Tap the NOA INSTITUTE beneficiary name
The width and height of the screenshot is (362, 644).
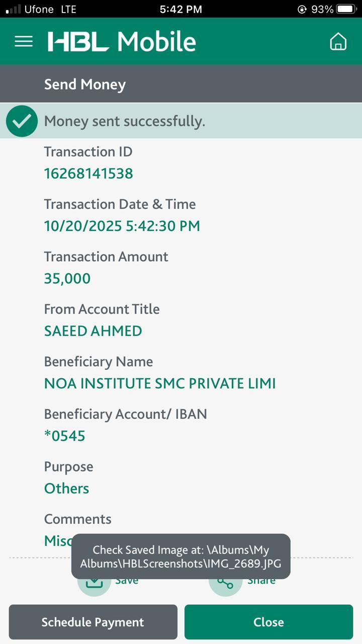[x=160, y=383]
